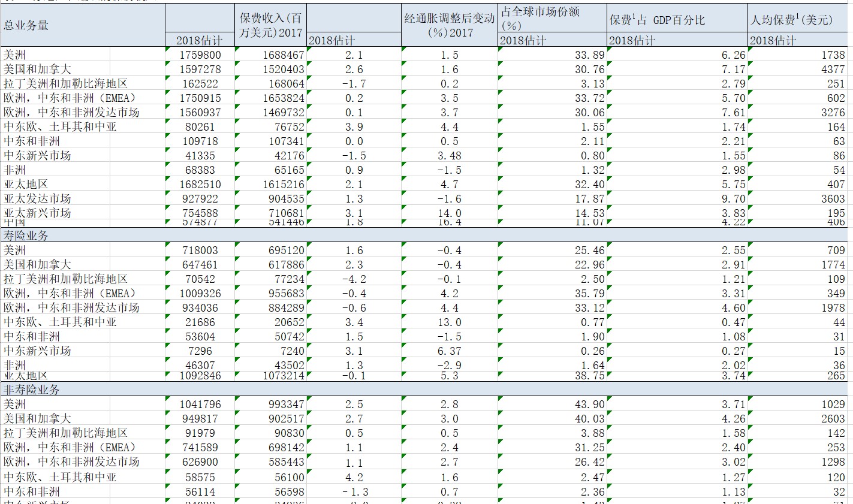Select the cell containing 1009326
Viewport: 853px width, 504px height.
(200, 293)
